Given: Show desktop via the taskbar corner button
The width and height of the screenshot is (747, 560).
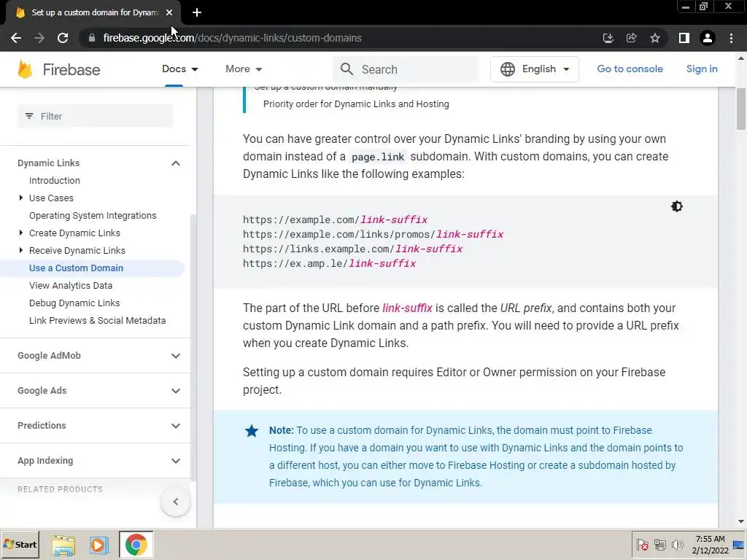Looking at the screenshot, I should click(x=738, y=545).
